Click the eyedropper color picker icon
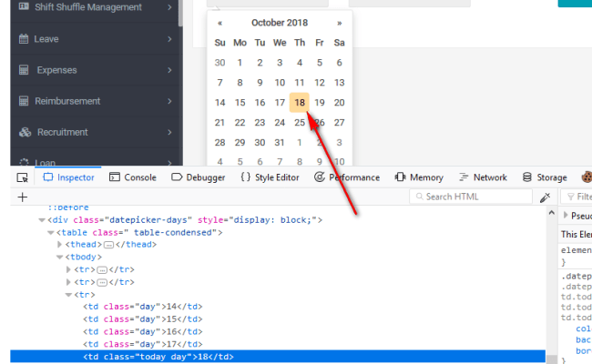The width and height of the screenshot is (592, 364). coord(545,197)
